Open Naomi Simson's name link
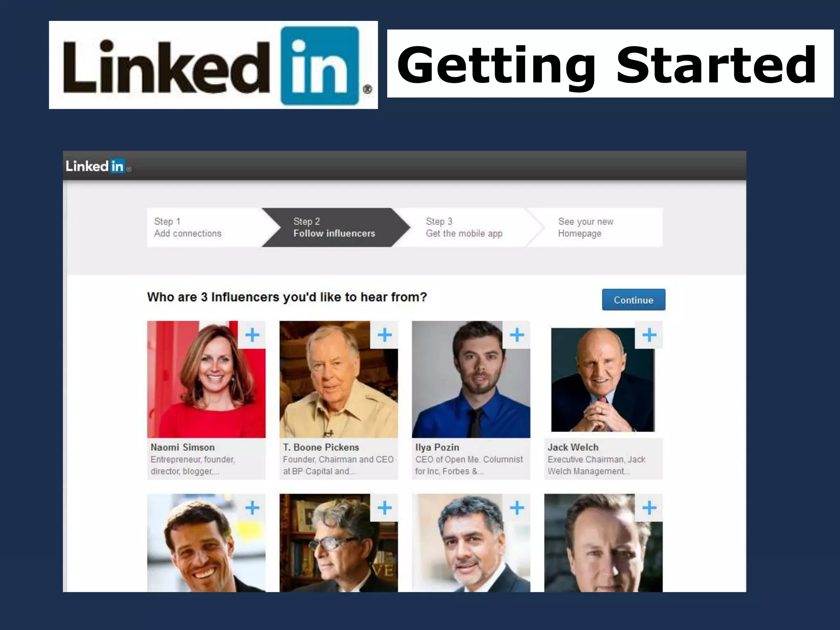The image size is (840, 630). coord(183,447)
